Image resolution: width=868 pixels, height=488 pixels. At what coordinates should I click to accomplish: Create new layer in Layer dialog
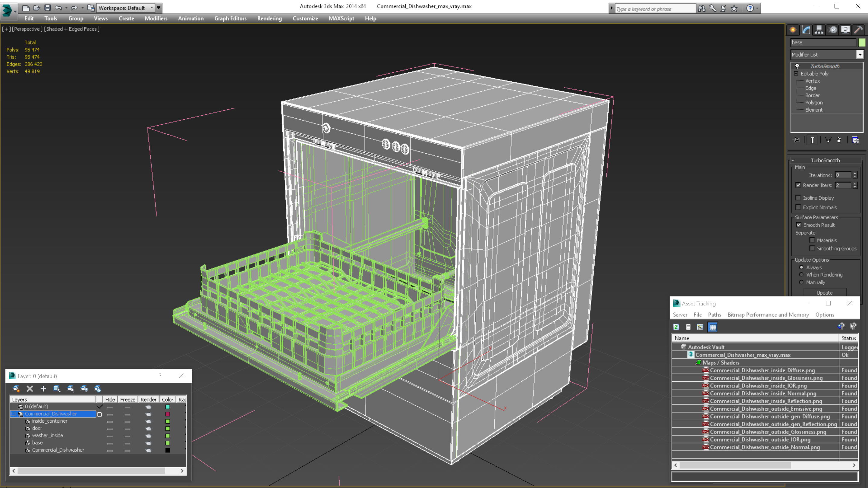pyautogui.click(x=16, y=389)
